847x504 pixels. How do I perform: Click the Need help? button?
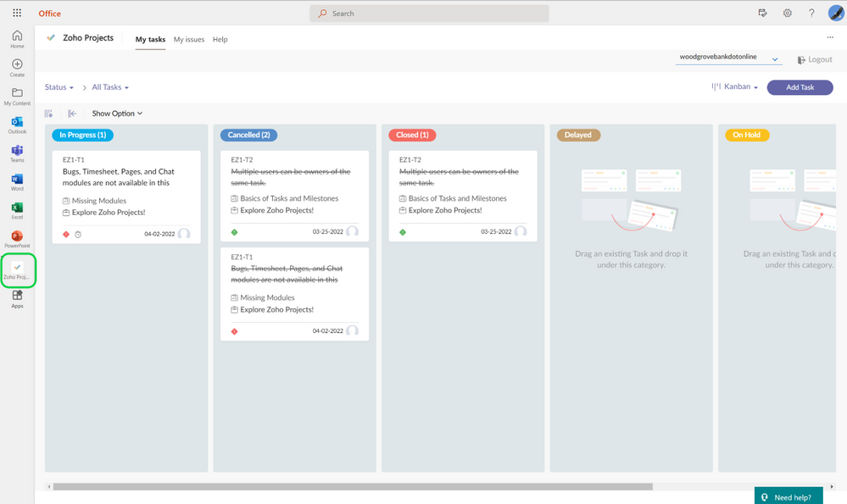[788, 497]
